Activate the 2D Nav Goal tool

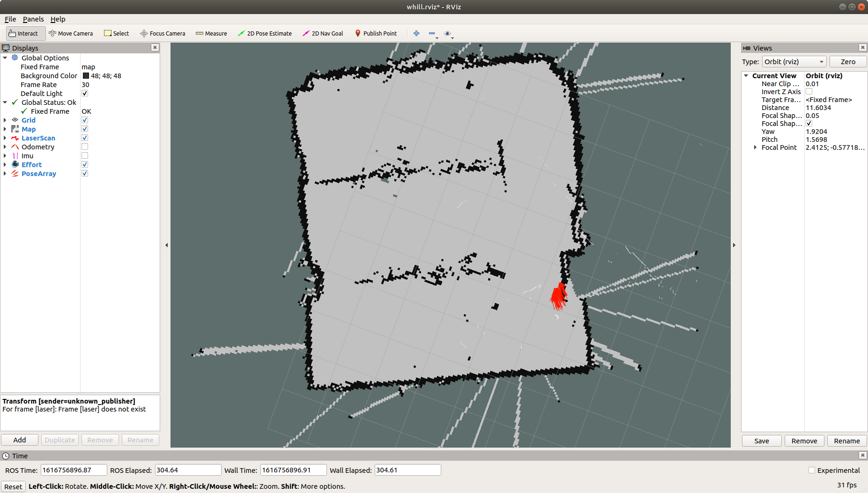pyautogui.click(x=323, y=33)
